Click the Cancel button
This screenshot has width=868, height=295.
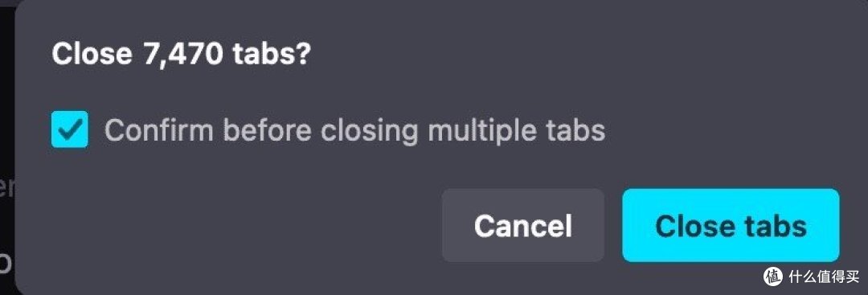coord(522,225)
